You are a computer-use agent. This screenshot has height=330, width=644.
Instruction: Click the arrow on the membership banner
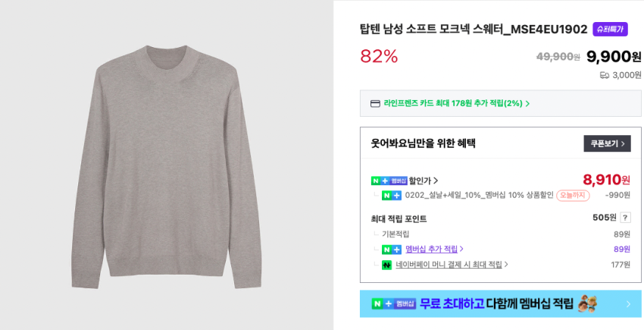[627, 303]
